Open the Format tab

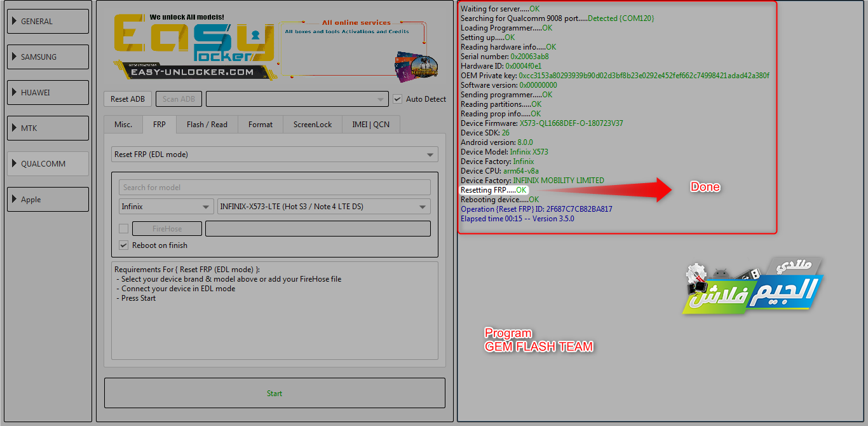coord(261,124)
